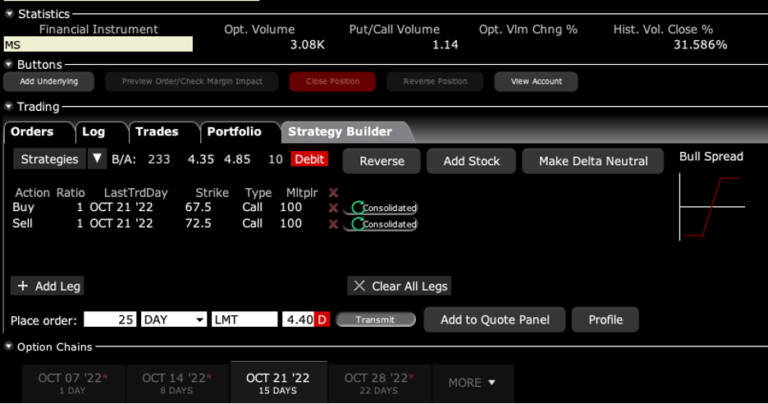Toggle Consolidated routing on the Sell leg

(x=381, y=224)
